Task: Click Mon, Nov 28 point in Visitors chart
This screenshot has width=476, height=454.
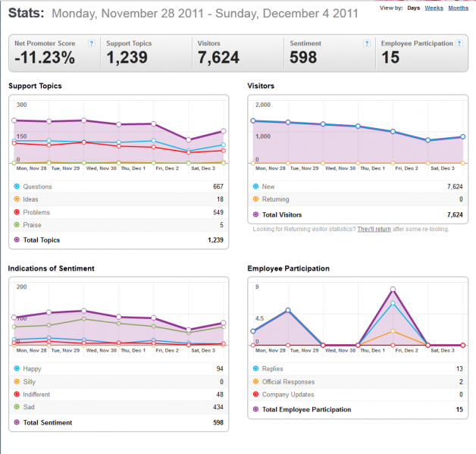Action: click(253, 121)
